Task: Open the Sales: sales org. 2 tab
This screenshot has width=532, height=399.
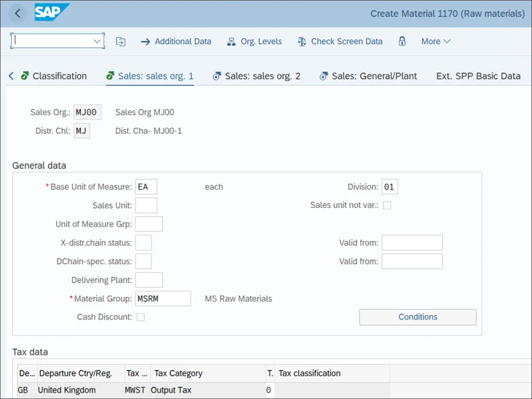Action: 263,76
